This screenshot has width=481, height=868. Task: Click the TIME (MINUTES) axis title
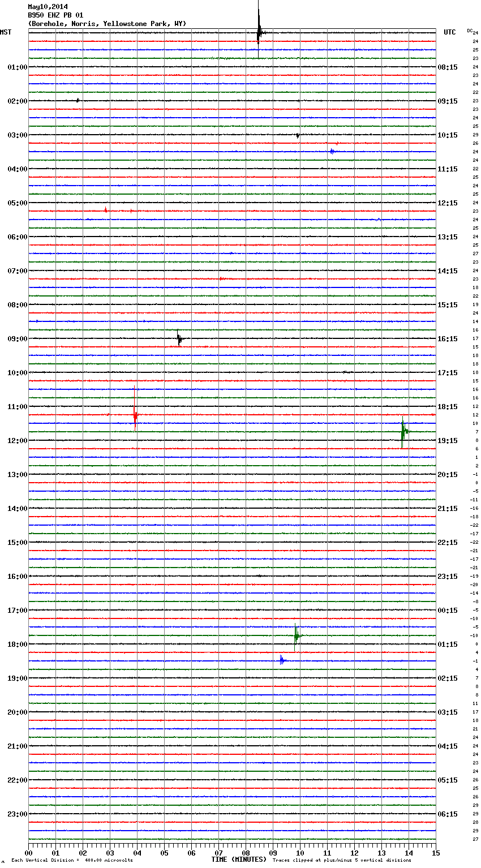click(x=239, y=860)
